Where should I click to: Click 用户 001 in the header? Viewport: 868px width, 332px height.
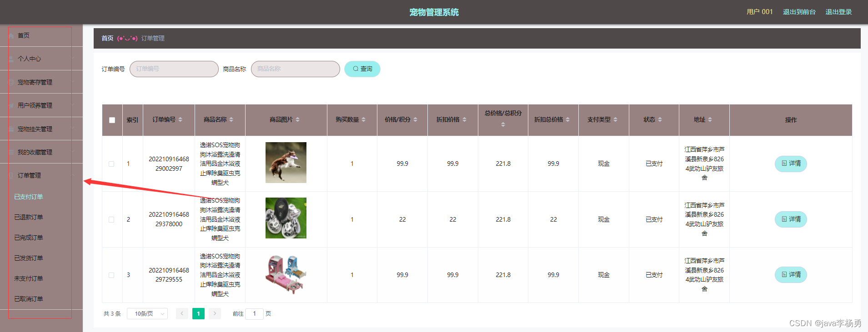(759, 12)
